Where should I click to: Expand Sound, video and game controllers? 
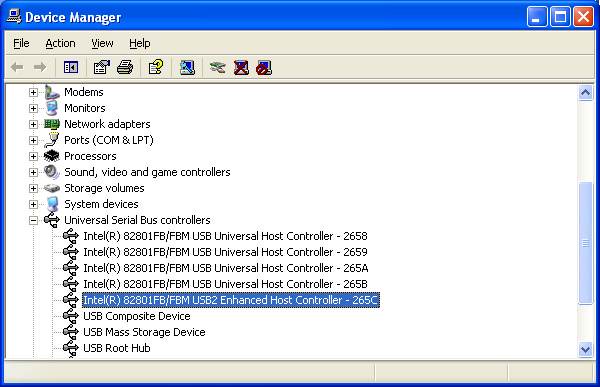(33, 172)
